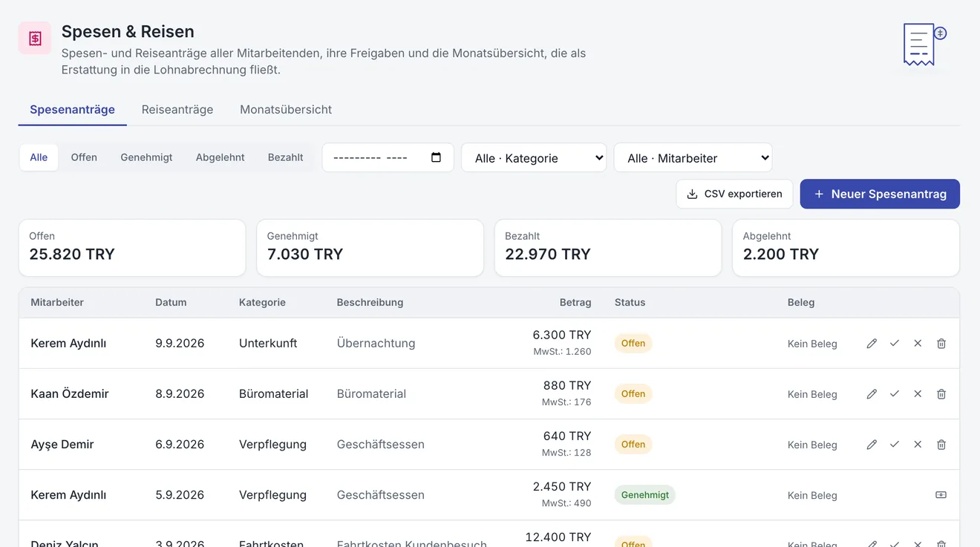Click the Abgelehnt 2.200 TRY summary card
Viewport: 980px width, 547px height.
[x=846, y=248]
